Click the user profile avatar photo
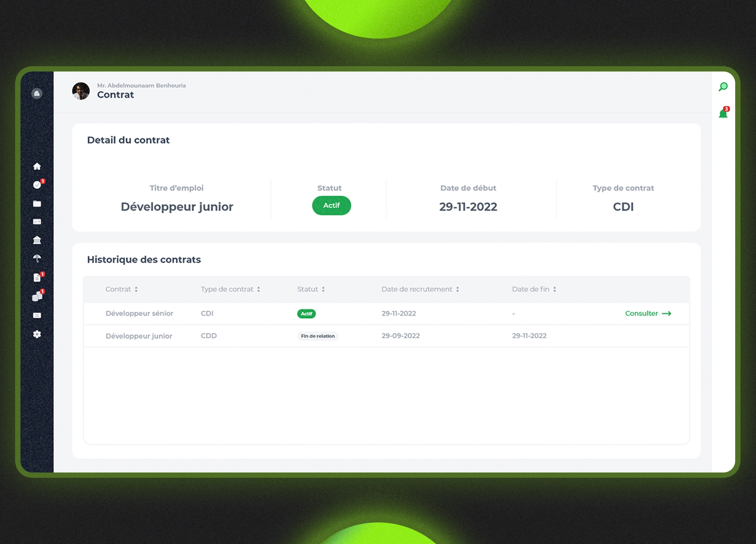Image resolution: width=756 pixels, height=544 pixels. click(x=81, y=91)
